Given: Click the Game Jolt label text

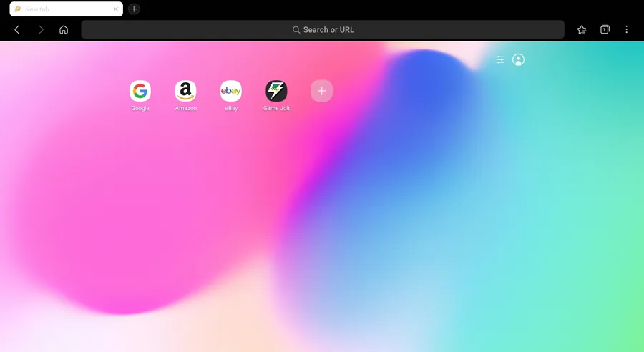Looking at the screenshot, I should tap(276, 109).
